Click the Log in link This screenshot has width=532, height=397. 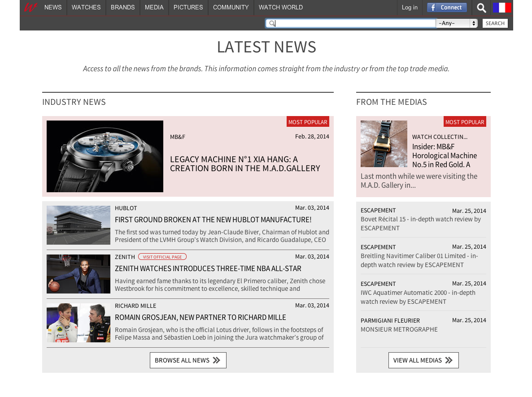[410, 8]
